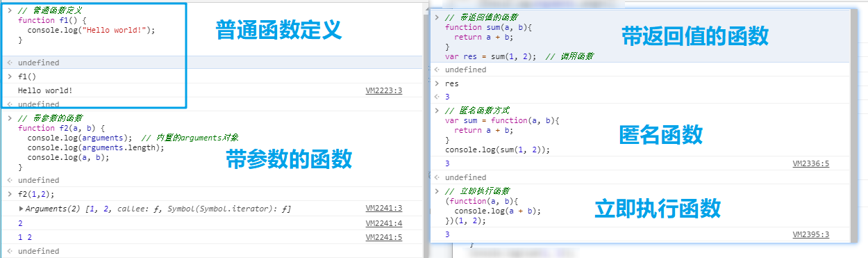Select the comment "// 匿名函数方式"
The image size is (868, 258).
pos(477,111)
